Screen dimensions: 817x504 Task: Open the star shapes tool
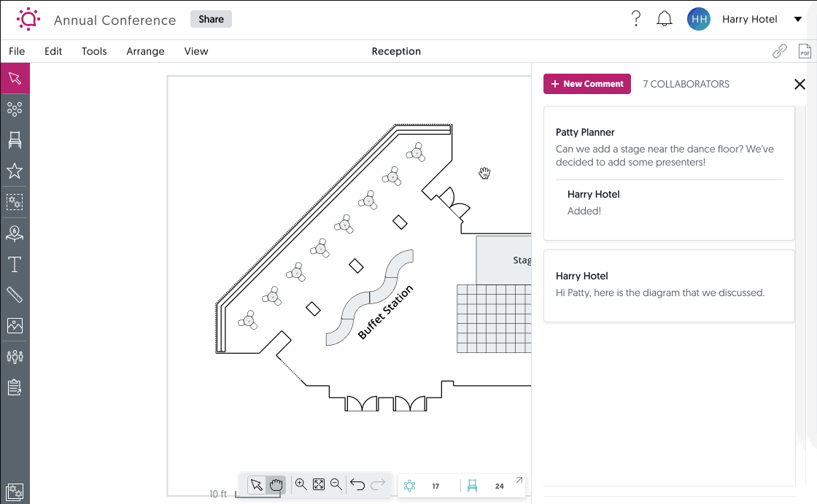point(15,171)
